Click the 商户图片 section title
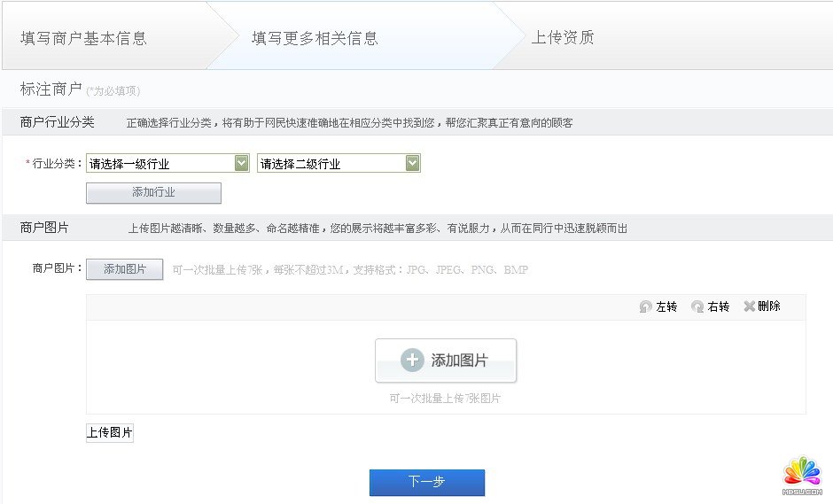 coord(44,228)
